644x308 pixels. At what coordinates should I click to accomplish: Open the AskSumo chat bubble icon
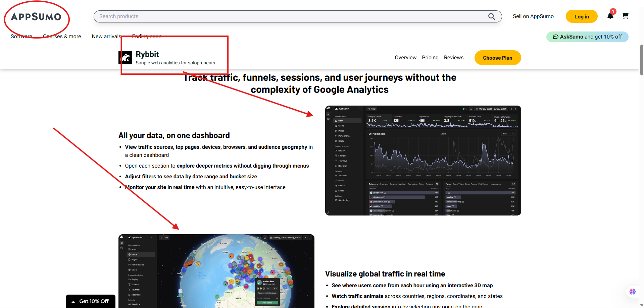(x=556, y=37)
